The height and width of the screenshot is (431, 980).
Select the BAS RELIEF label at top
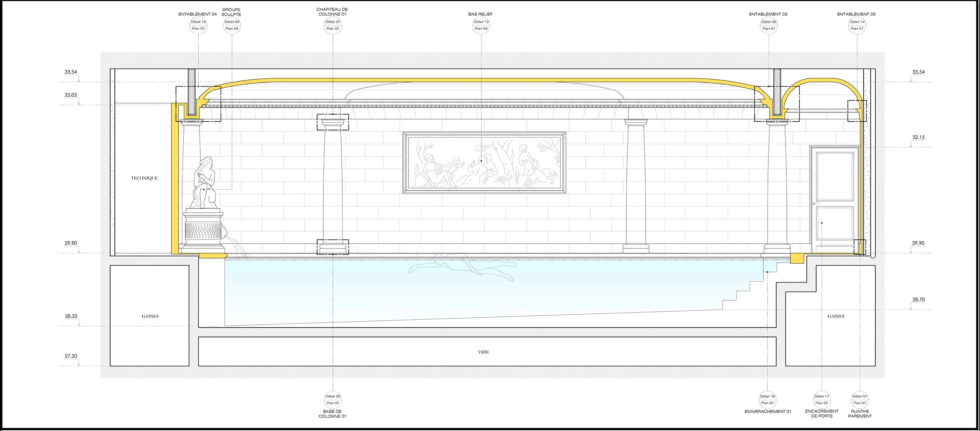tap(480, 14)
